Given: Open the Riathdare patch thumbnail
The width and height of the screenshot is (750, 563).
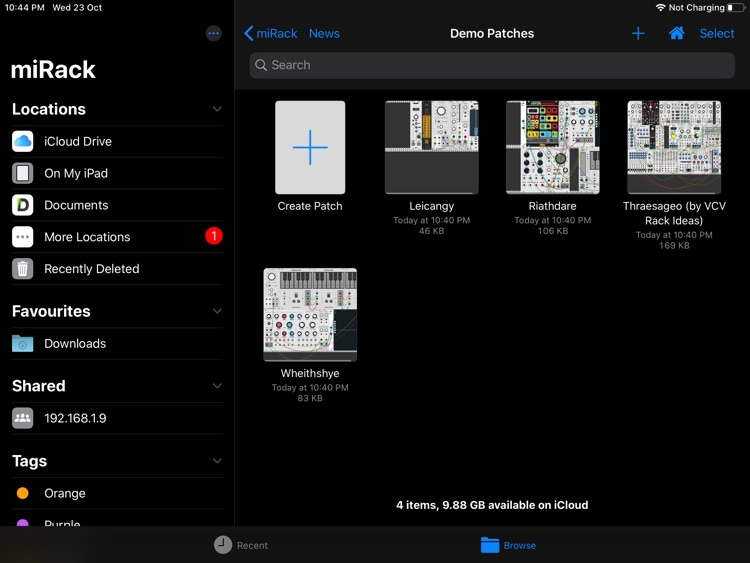Looking at the screenshot, I should [552, 147].
